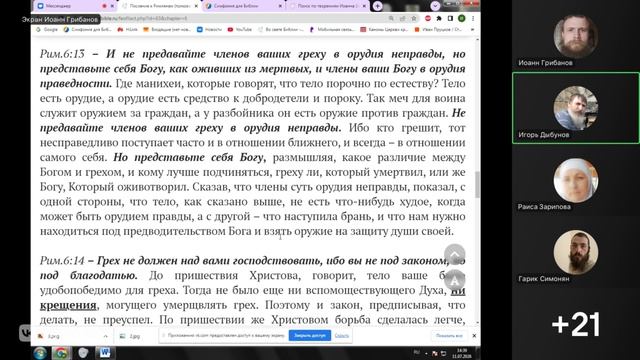Screen dimensions: 640x360
Task: Open the green profile avatar
Action: tap(462, 18)
